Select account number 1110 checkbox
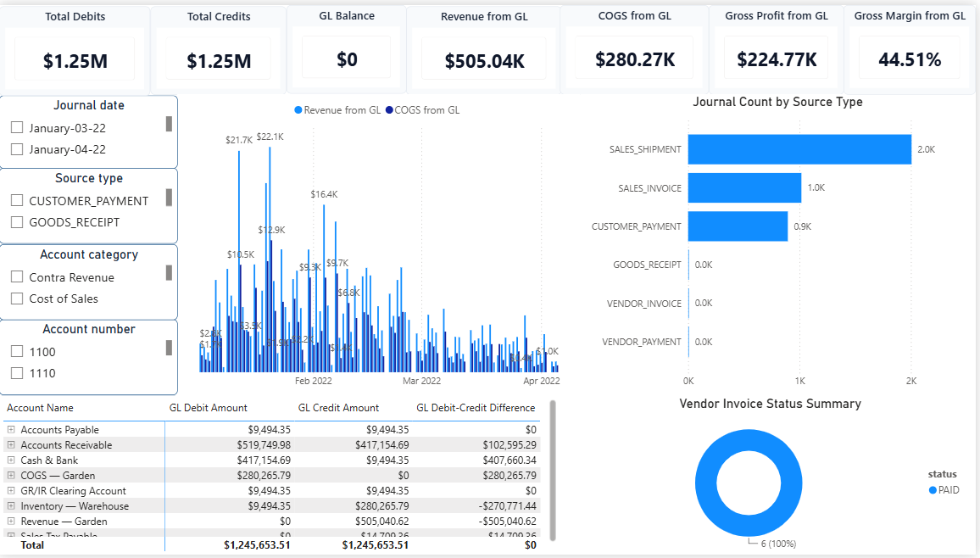The height and width of the screenshot is (558, 980). (17, 373)
